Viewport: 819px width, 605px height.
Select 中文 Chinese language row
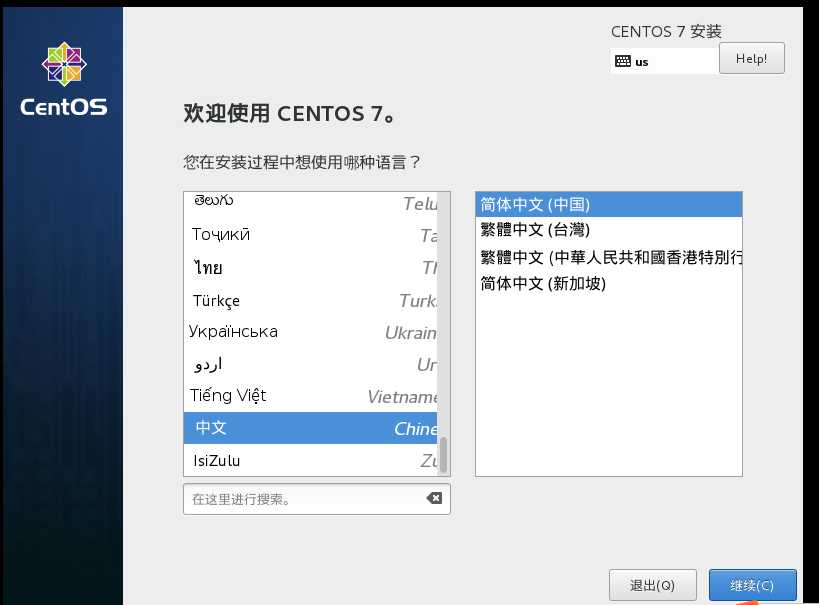[311, 428]
